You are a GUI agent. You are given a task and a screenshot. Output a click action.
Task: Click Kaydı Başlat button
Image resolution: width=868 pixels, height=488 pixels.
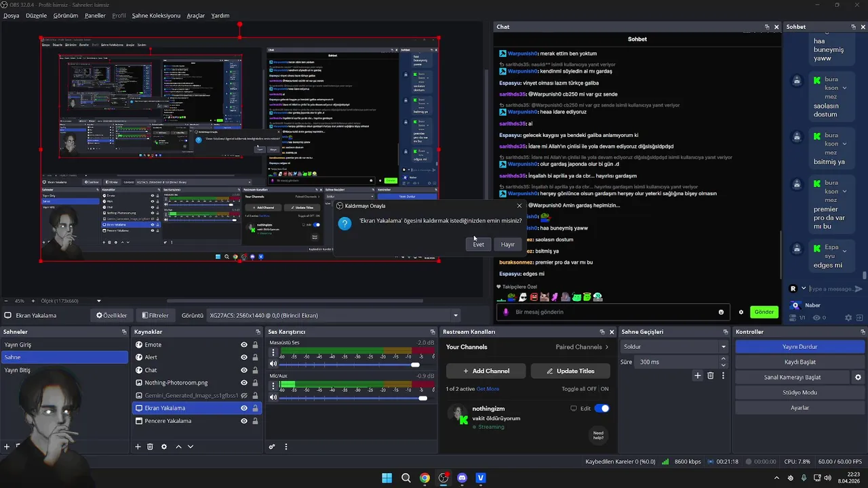coord(800,362)
